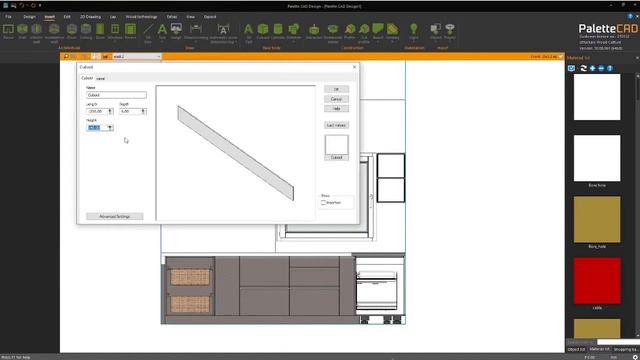Select the Door tool in ribbon

tap(100, 31)
